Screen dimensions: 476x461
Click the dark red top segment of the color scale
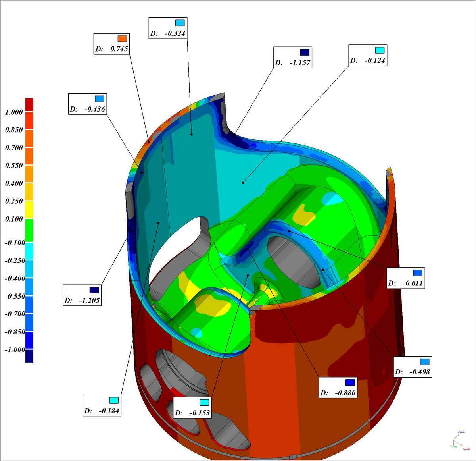29,105
